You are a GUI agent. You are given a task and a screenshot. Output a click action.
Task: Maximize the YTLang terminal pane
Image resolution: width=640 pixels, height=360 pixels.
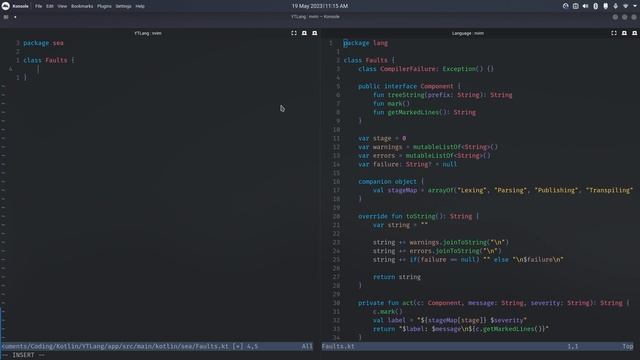pos(294,33)
